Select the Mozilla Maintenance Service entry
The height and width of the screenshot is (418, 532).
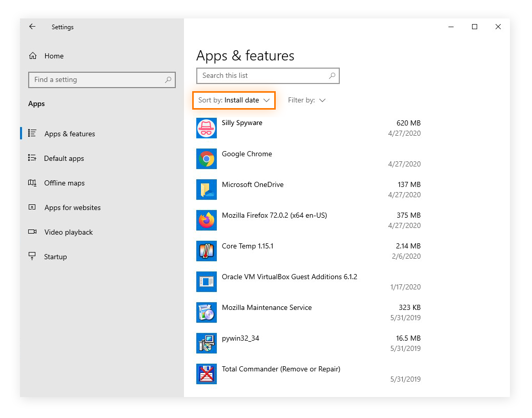(x=267, y=307)
